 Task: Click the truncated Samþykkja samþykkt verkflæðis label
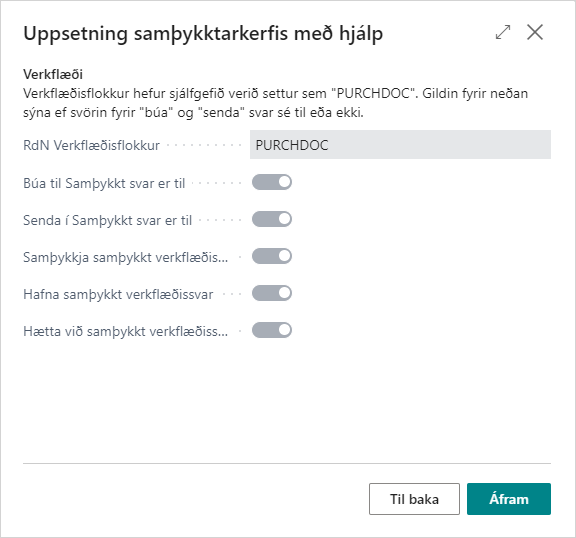pos(126,257)
